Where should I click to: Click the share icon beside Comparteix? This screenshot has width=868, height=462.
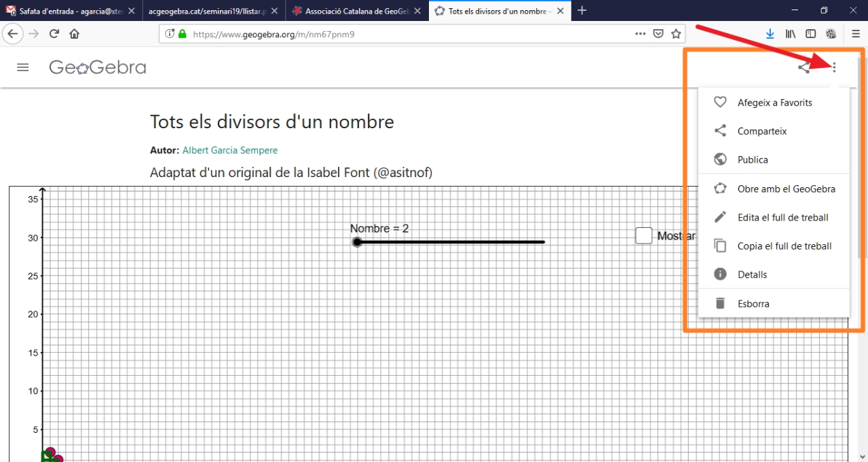point(721,131)
